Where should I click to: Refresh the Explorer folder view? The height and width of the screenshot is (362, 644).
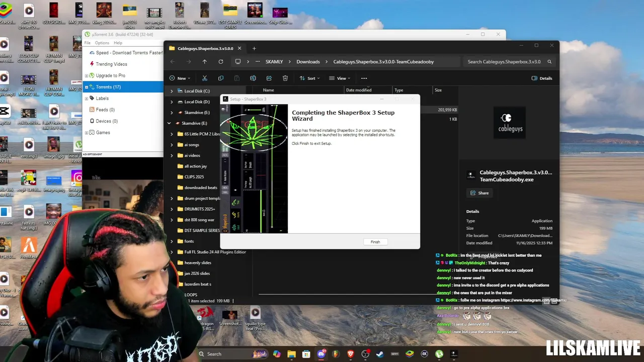pyautogui.click(x=220, y=62)
